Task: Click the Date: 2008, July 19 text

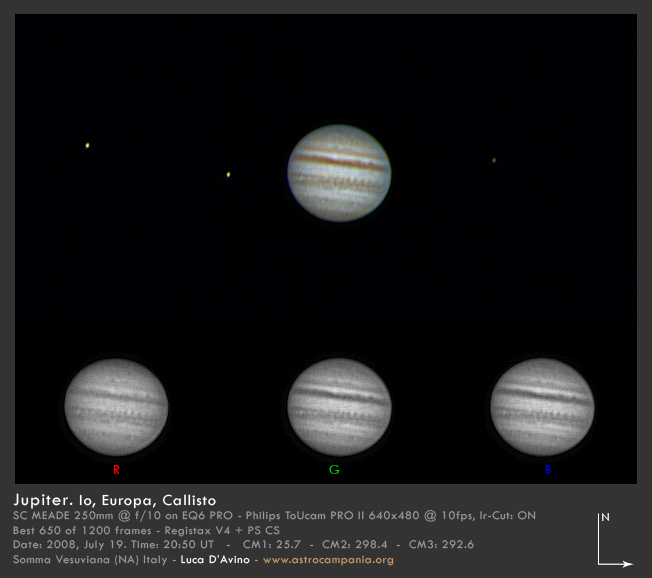Action: [x=69, y=545]
